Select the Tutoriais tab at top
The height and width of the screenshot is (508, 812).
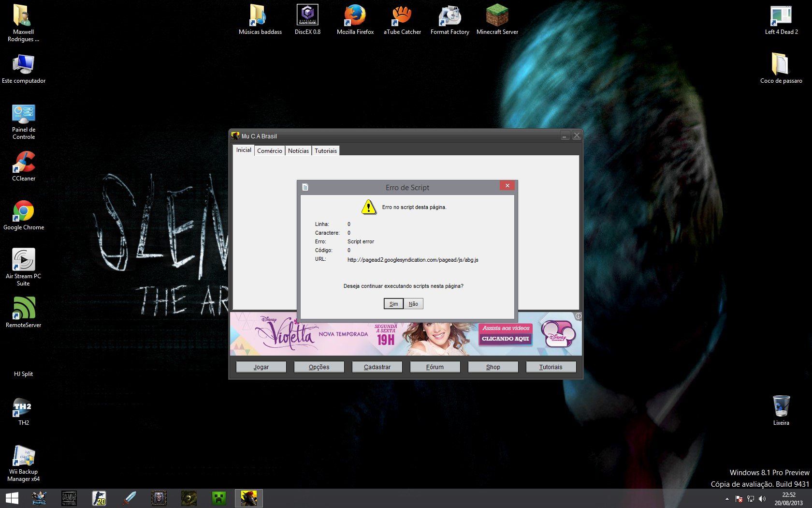tap(326, 151)
